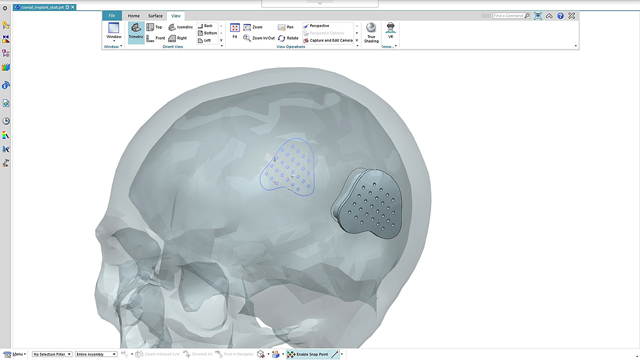Screen dimensions: 640x360
Task: Toggle Enable Snap Point
Action: [x=308, y=354]
